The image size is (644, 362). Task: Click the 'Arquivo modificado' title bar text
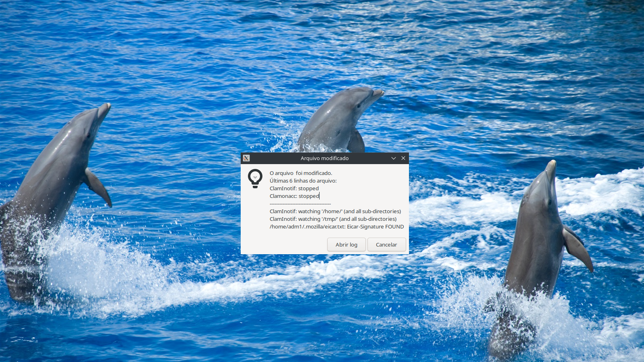click(x=324, y=158)
